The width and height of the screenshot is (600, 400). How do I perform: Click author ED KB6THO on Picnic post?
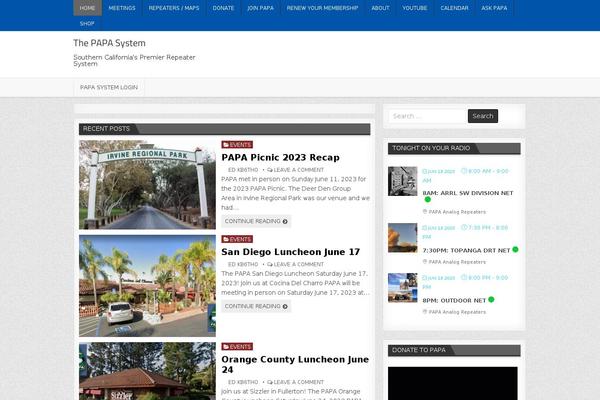point(243,170)
